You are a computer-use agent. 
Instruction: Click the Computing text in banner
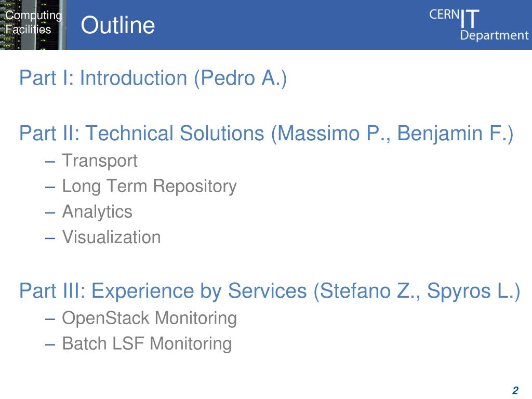tap(34, 16)
